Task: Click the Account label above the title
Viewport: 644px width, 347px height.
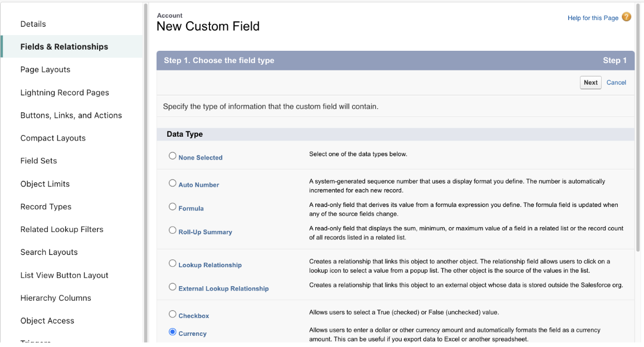Action: click(169, 15)
